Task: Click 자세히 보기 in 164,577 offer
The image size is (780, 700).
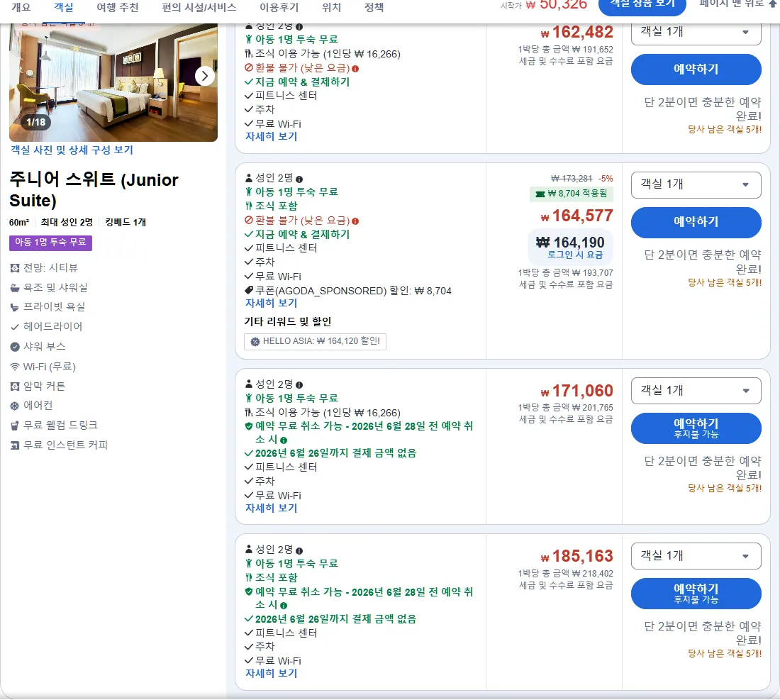Action: 271,303
